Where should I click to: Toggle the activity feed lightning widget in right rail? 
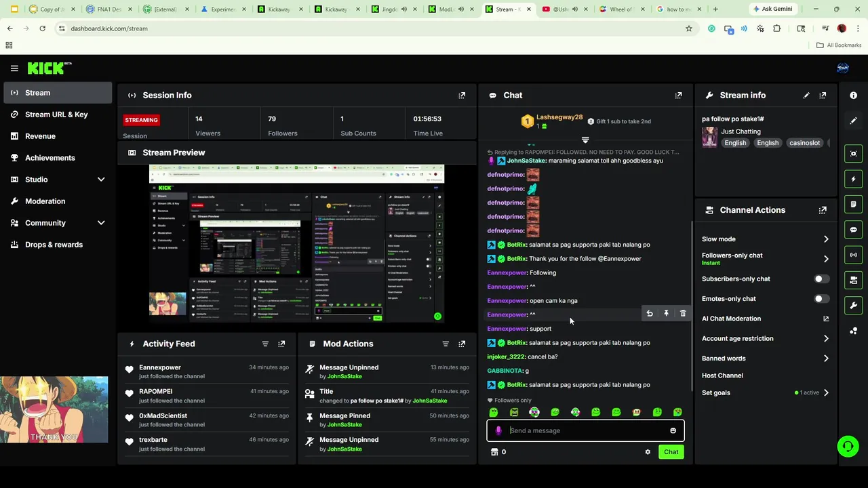[x=853, y=179]
